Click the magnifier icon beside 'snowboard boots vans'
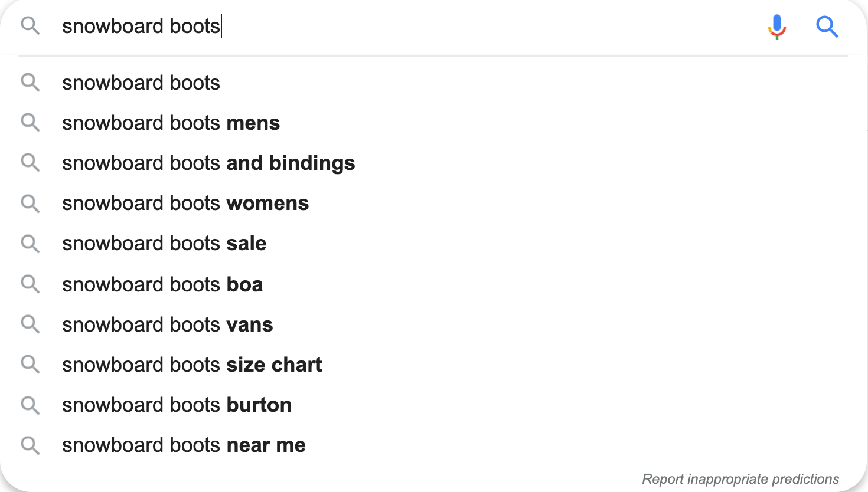The height and width of the screenshot is (492, 868). coord(30,324)
